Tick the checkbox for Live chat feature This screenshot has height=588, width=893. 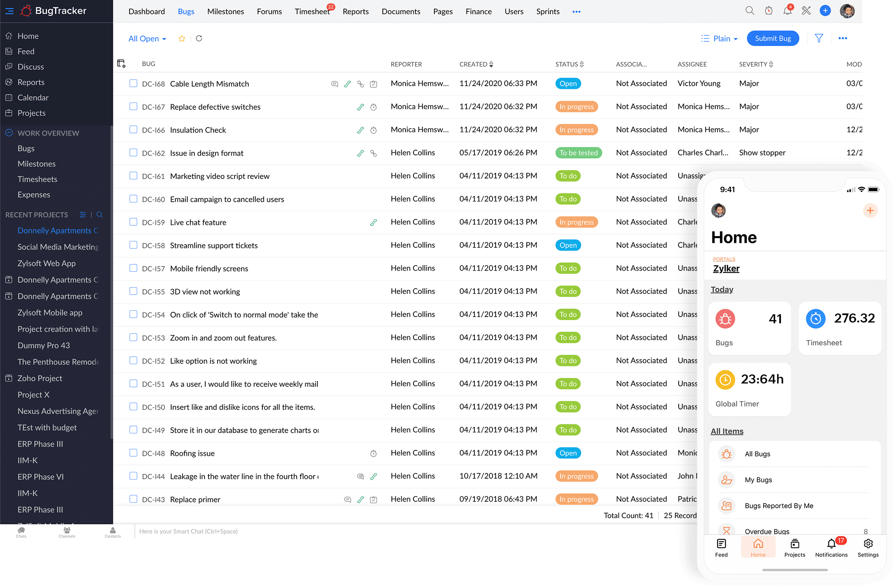pos(133,222)
